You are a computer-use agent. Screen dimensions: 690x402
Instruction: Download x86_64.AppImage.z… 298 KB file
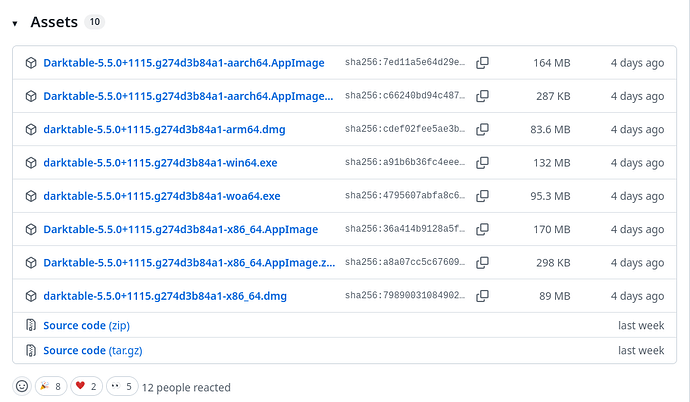pos(189,263)
